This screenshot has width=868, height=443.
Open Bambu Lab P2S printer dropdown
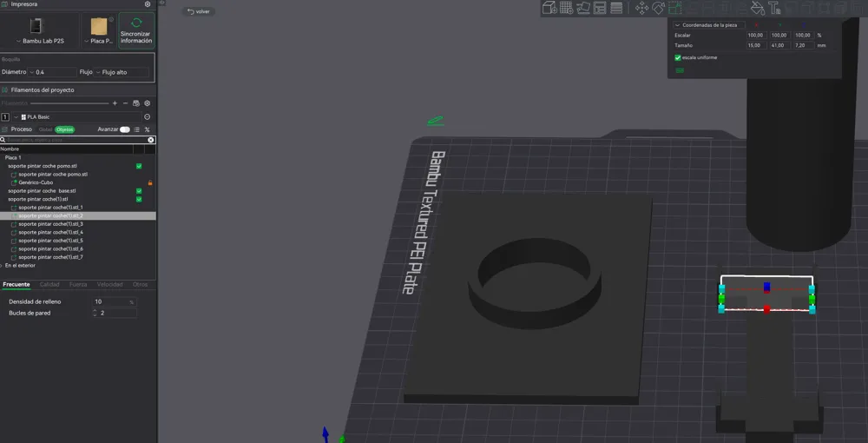[40, 41]
